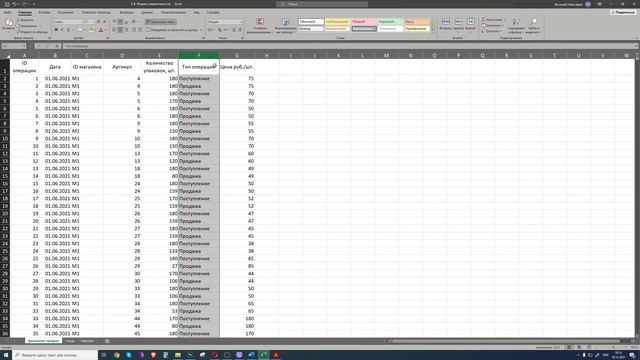Viewport: 640px width, 360px height.
Task: Switch to Товар sheet tab
Action: (70, 341)
